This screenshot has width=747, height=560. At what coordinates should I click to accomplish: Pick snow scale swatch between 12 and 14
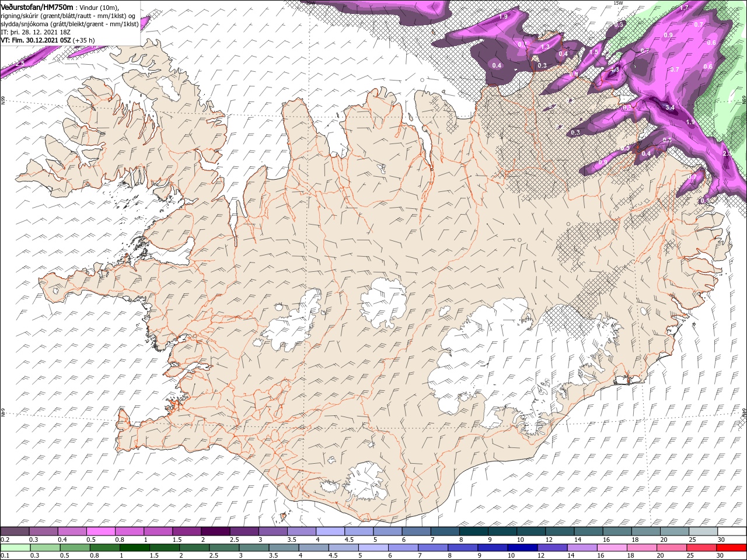pyautogui.click(x=560, y=531)
